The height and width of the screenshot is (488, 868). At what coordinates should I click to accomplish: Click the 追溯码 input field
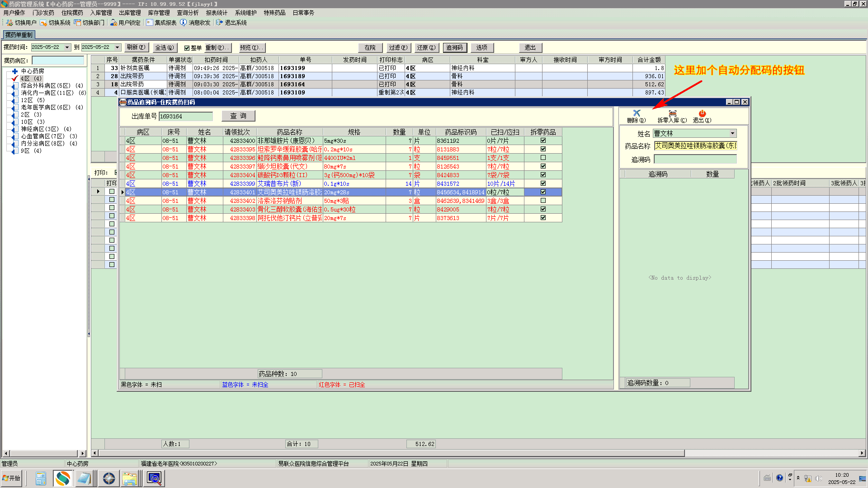[x=695, y=159]
